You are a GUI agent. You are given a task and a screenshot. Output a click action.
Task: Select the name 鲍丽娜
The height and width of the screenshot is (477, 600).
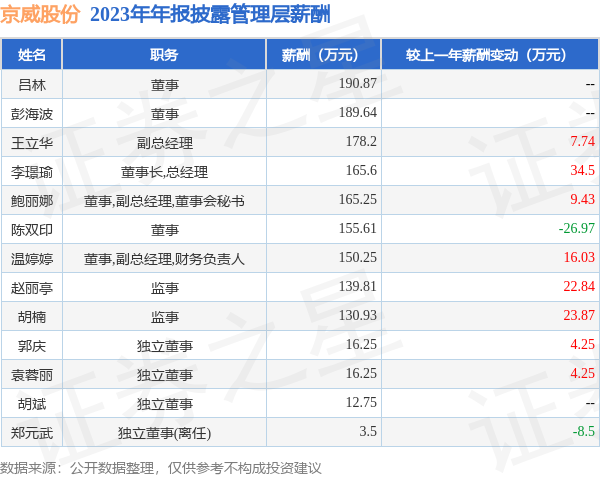pos(32,201)
